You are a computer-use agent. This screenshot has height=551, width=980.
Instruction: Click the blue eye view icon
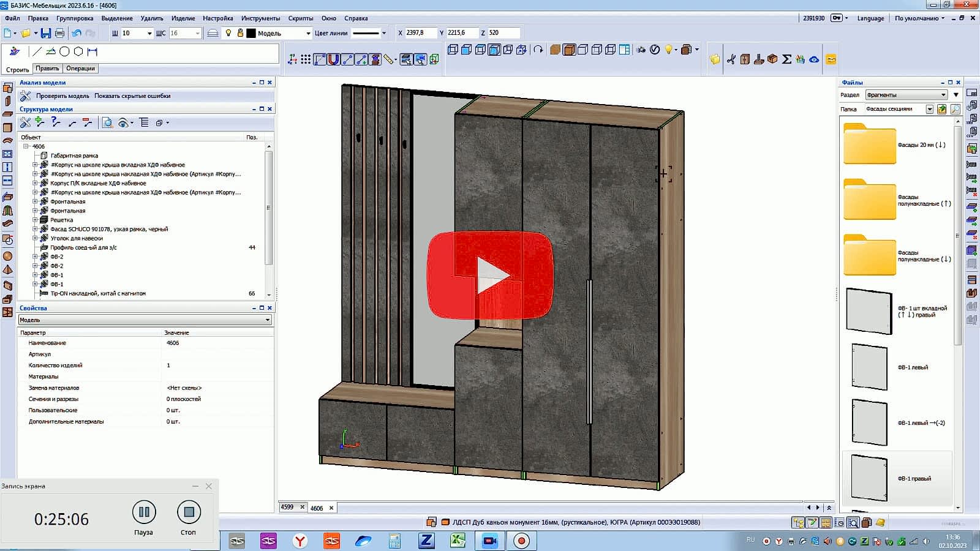814,59
